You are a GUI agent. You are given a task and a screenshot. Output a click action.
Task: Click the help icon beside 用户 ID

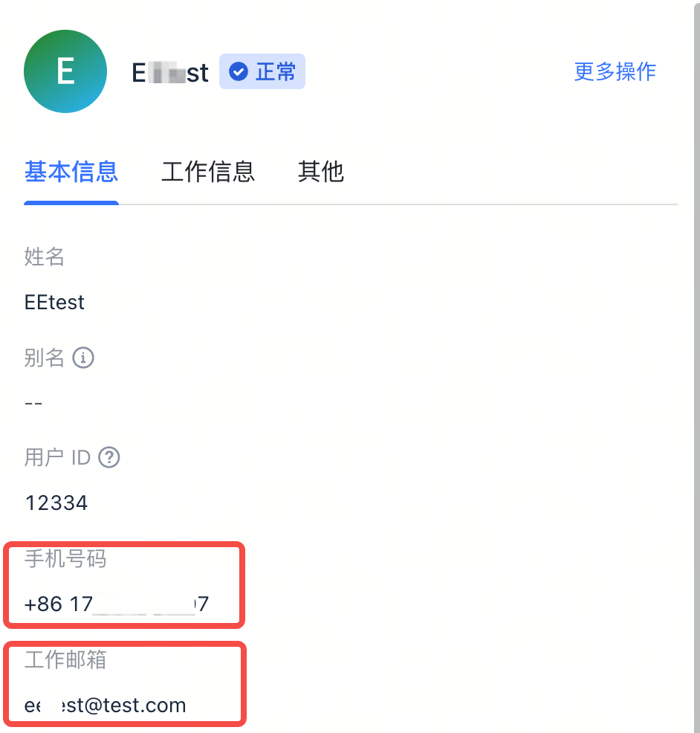click(x=109, y=457)
